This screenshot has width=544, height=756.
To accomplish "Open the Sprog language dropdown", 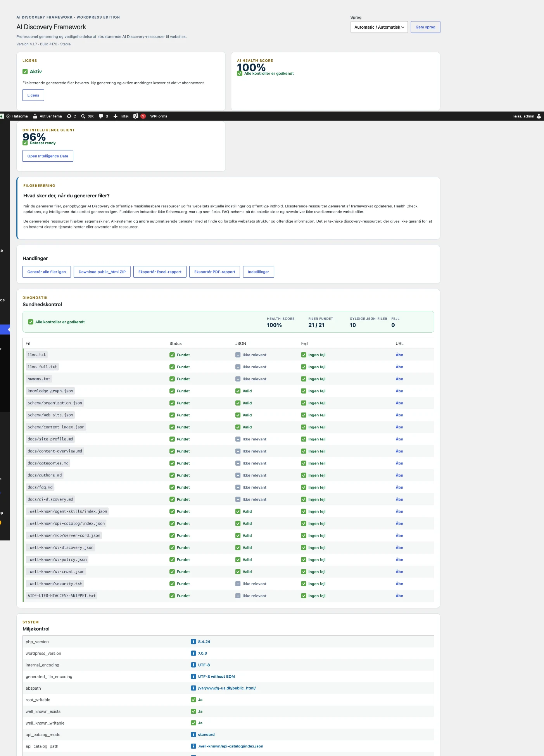I will (379, 27).
